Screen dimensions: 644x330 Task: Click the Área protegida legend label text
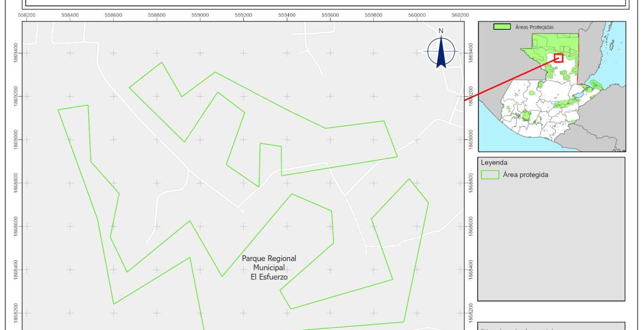pyautogui.click(x=525, y=175)
